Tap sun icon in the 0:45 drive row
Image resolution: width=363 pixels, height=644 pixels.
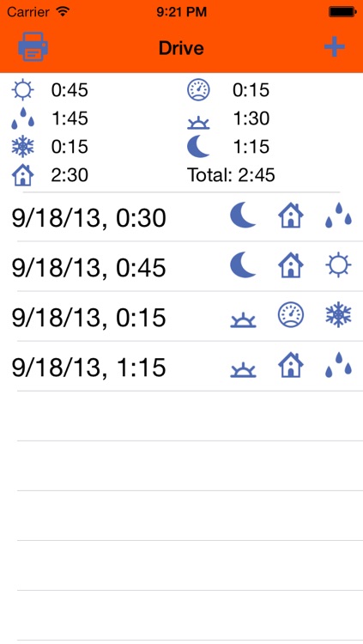[338, 265]
